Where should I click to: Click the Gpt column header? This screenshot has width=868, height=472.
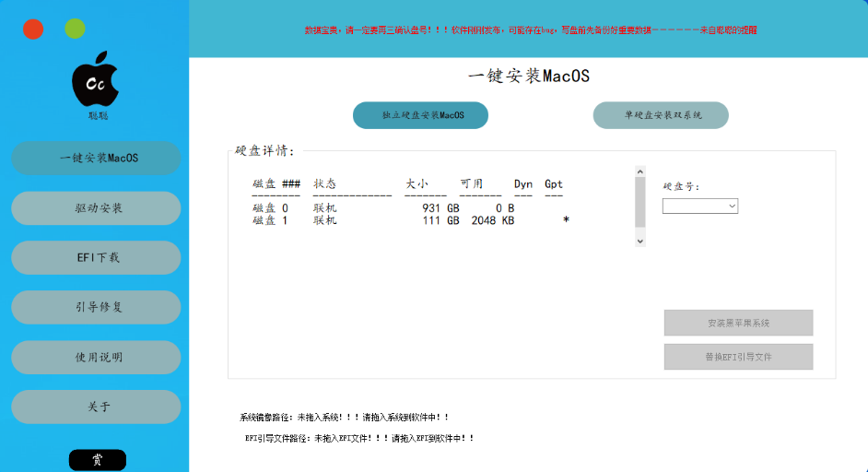click(x=554, y=184)
